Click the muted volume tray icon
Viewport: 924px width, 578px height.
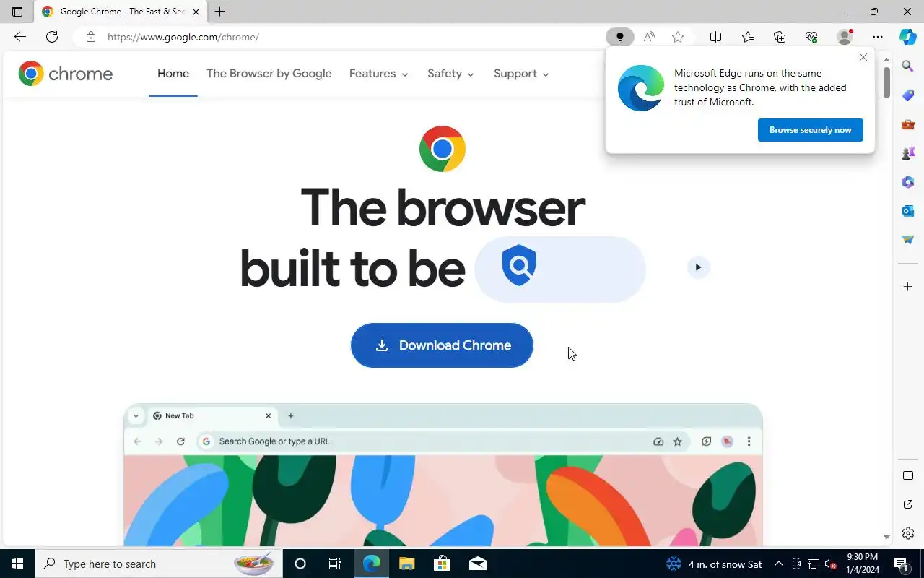pos(831,564)
